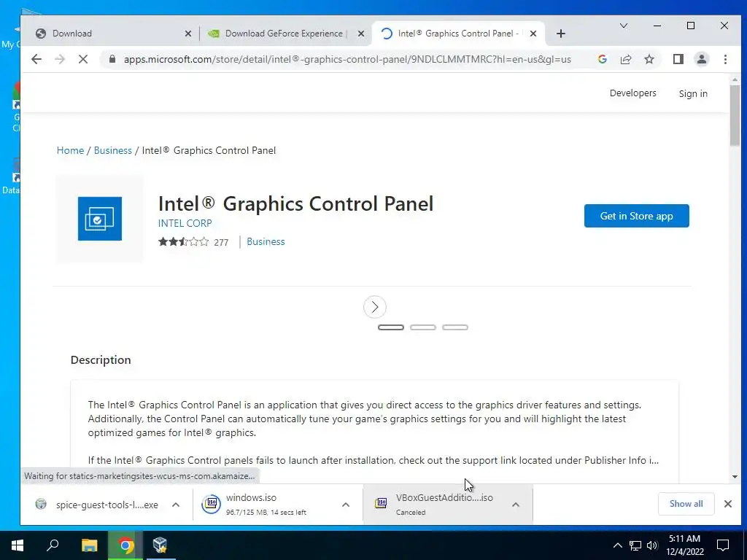Click Show all downloads
The width and height of the screenshot is (747, 560).
pyautogui.click(x=686, y=504)
